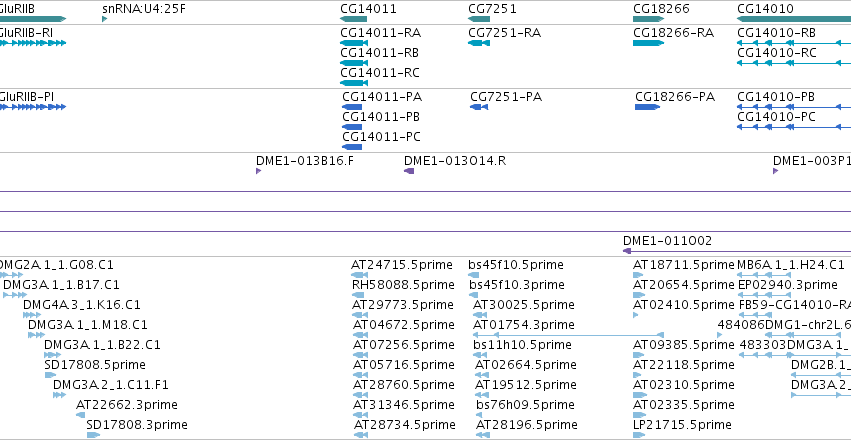Pick the CG14010-PB protein feature
This screenshot has height=440, width=851.
(793, 107)
